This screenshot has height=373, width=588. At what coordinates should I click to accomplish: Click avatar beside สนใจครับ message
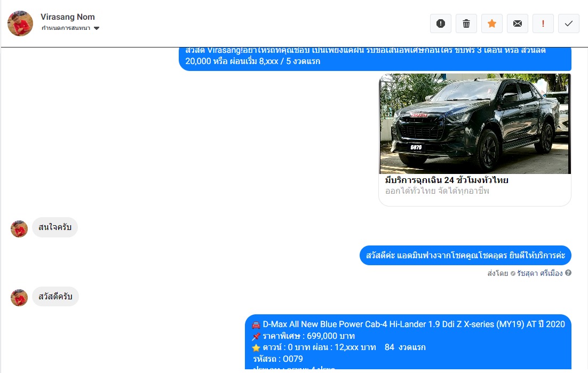click(19, 229)
